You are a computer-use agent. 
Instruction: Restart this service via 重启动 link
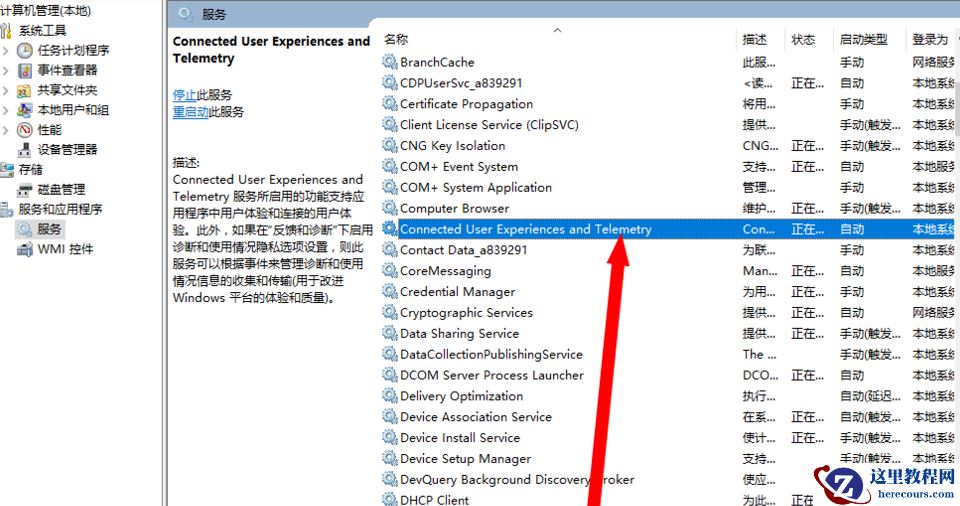pos(190,112)
